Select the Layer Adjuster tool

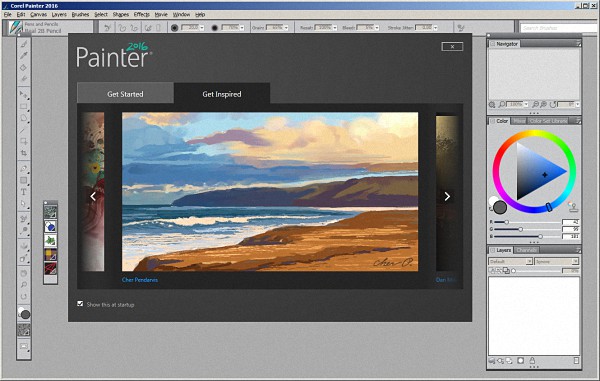24,94
